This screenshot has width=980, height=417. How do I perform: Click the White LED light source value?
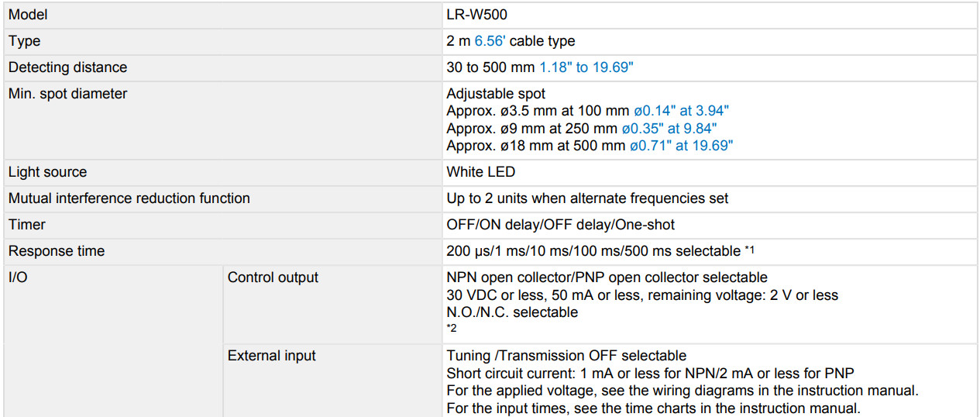click(480, 172)
